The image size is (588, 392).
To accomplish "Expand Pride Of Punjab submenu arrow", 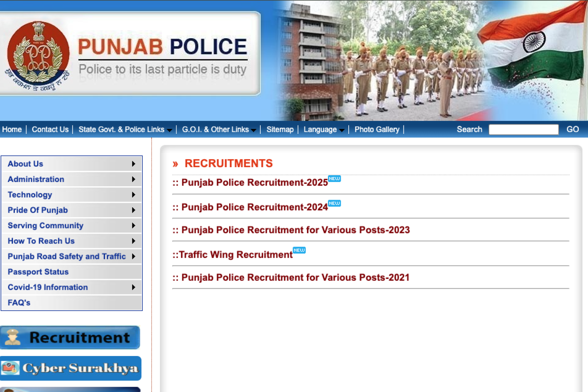I will tap(133, 210).
